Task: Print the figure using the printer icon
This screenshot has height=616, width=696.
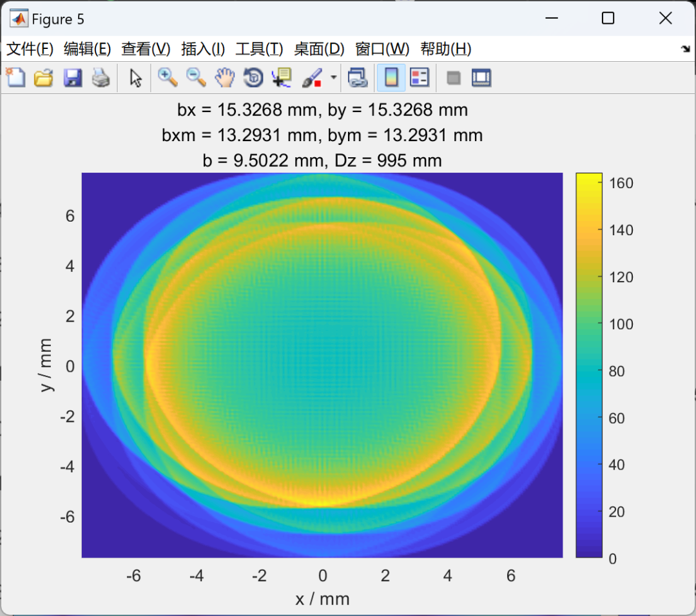Action: coord(101,78)
